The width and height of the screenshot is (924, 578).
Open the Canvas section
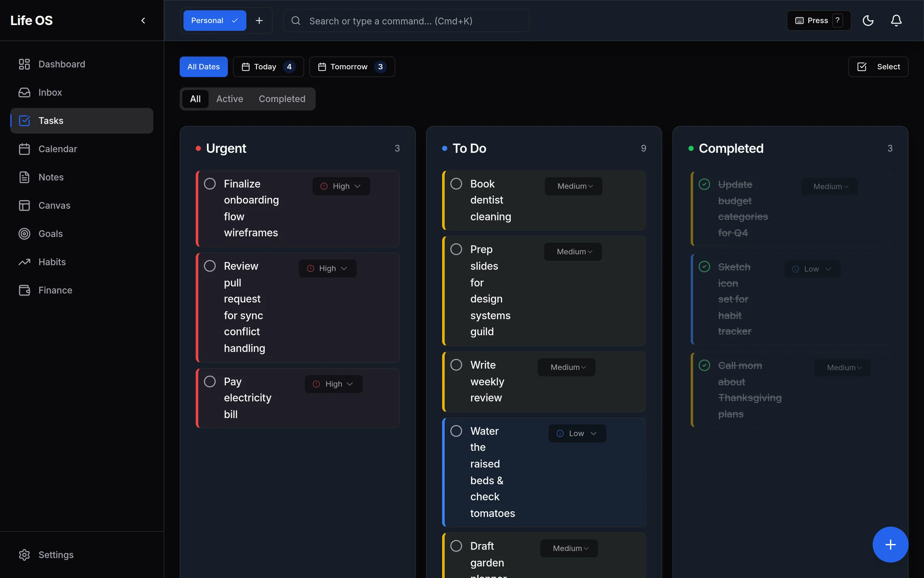click(82, 205)
